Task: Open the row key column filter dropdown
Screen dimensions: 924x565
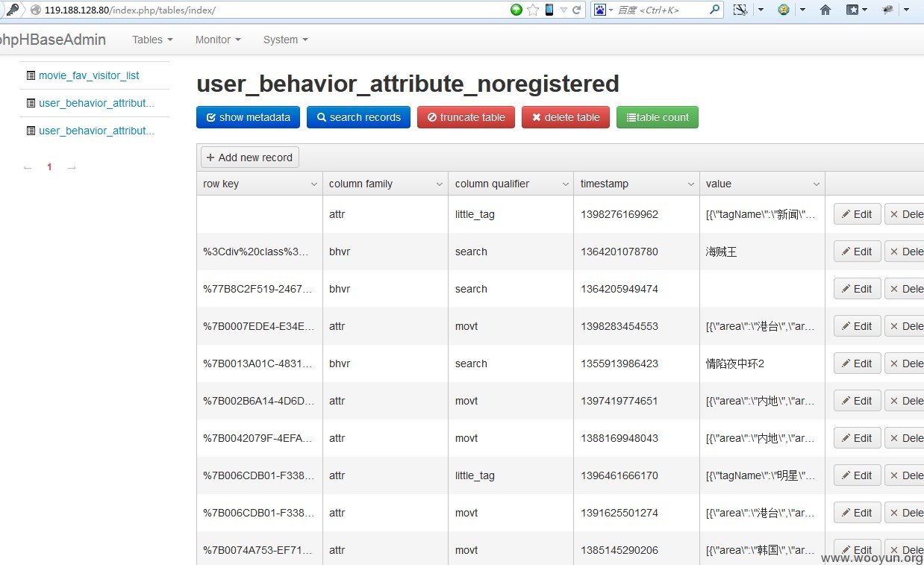Action: pos(314,184)
